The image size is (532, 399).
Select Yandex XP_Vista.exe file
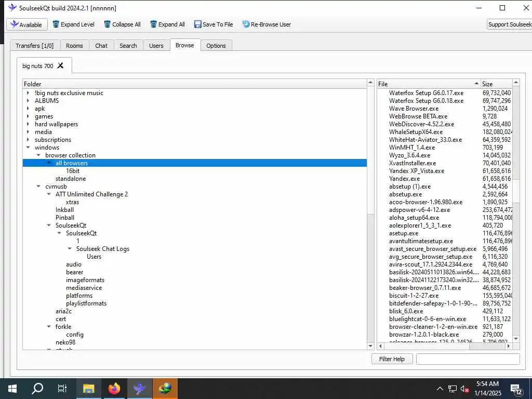[416, 170]
